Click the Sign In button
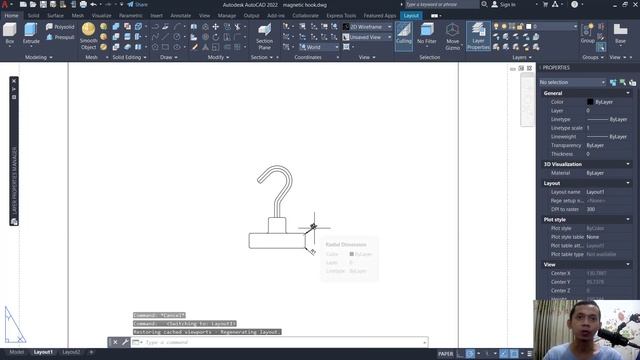The image size is (640, 360). point(503,4)
